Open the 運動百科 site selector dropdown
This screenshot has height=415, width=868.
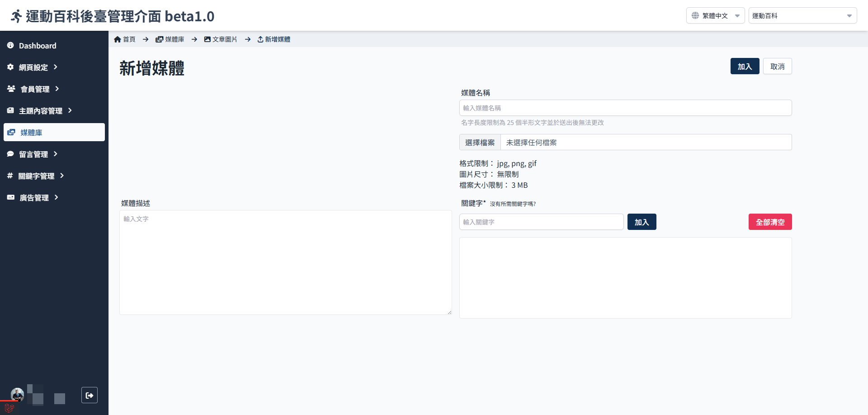coord(802,15)
